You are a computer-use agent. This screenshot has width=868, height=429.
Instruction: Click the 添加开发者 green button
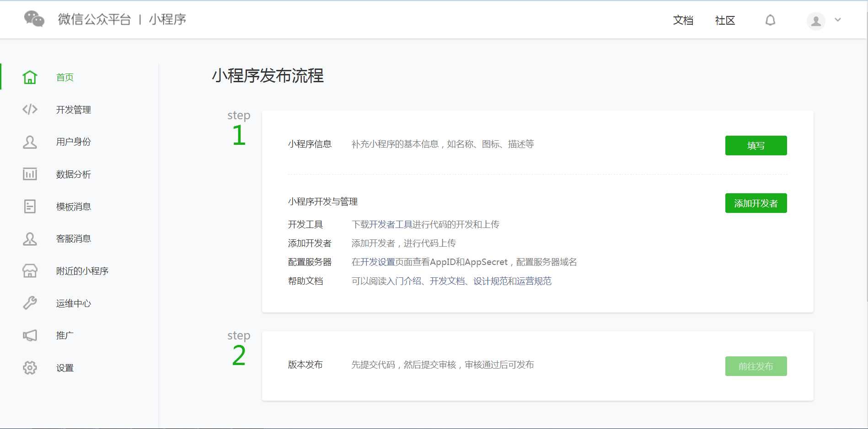pos(756,203)
